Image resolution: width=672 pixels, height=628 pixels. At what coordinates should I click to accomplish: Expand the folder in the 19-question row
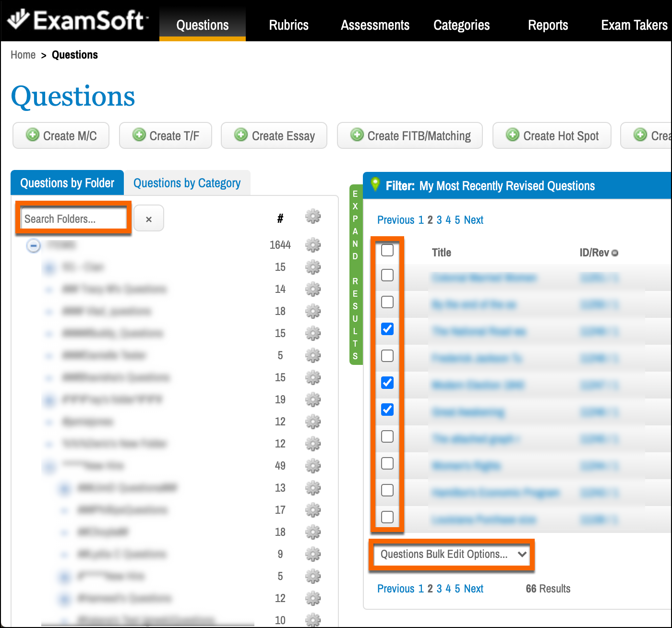click(49, 400)
